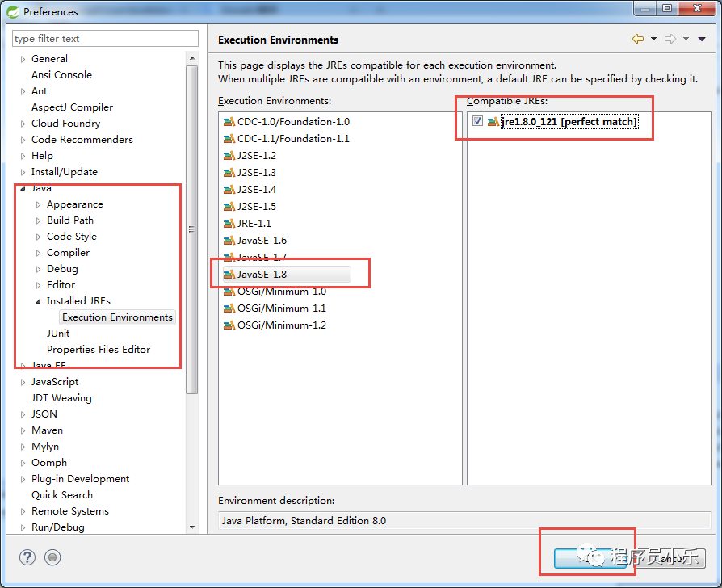The height and width of the screenshot is (588, 722).
Task: Expand the Build Path node
Action: (x=38, y=221)
